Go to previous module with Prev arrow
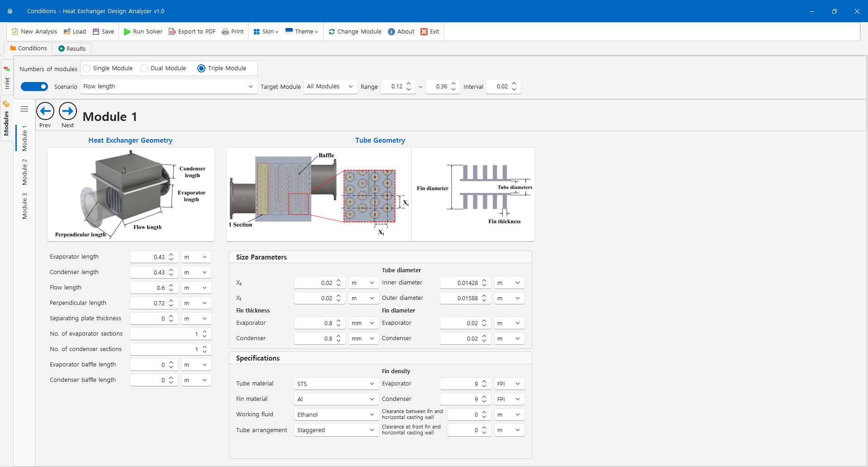Image resolution: width=868 pixels, height=467 pixels. tap(45, 111)
